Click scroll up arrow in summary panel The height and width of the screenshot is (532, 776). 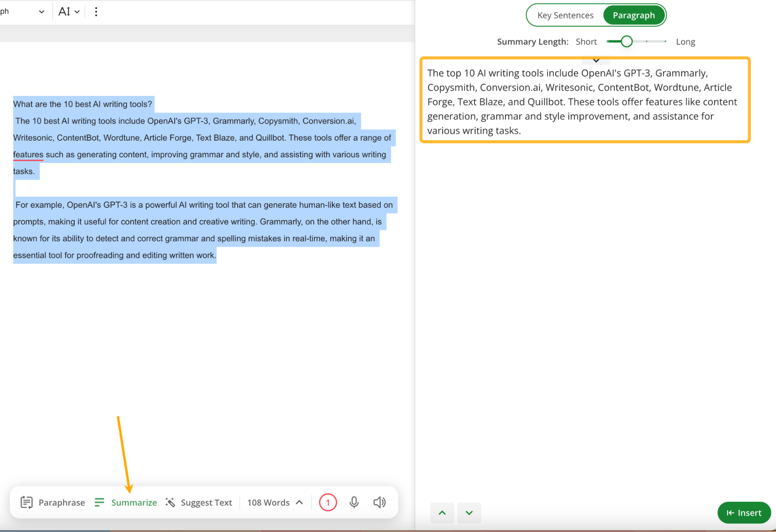[x=443, y=512]
